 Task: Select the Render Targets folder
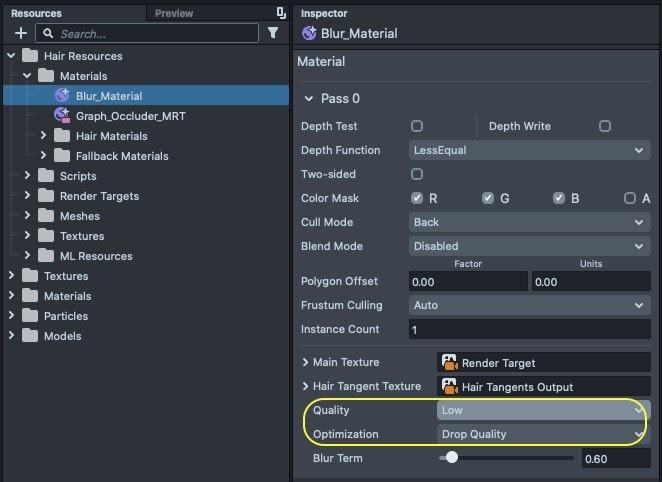pos(99,196)
